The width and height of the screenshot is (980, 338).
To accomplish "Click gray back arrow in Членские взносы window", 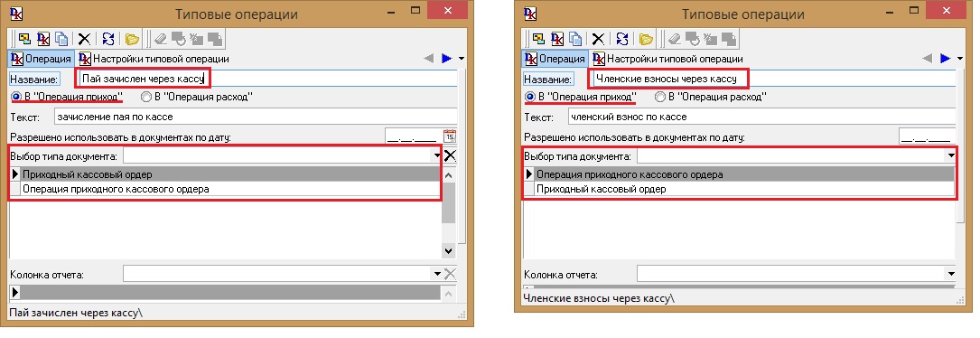I will coord(928,58).
